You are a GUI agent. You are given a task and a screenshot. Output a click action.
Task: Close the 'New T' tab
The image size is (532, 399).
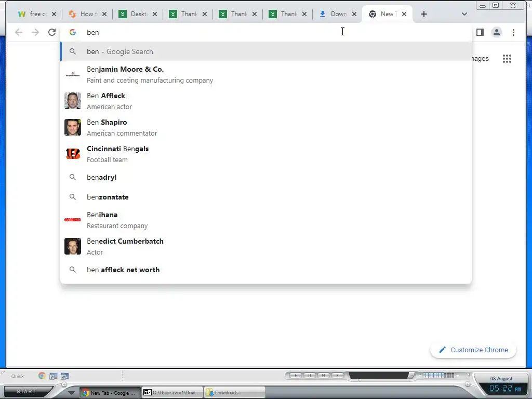pos(404,14)
